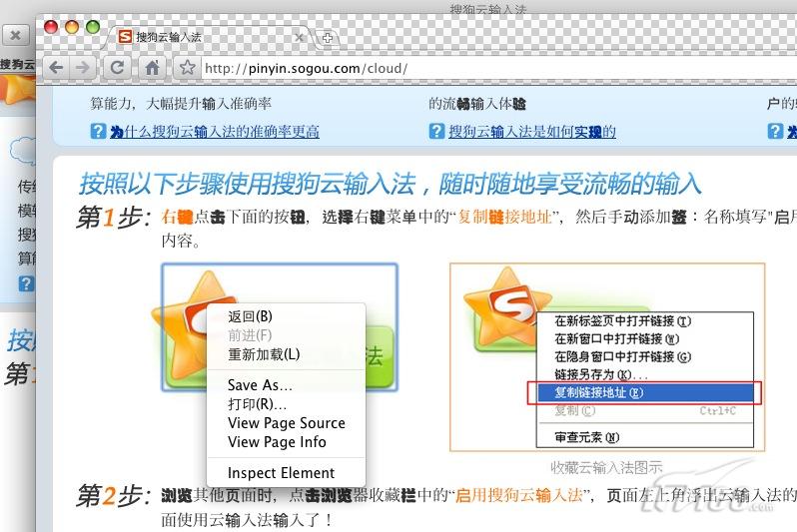The height and width of the screenshot is (532, 797).
Task: Click the browser forward arrow button
Action: click(x=82, y=68)
